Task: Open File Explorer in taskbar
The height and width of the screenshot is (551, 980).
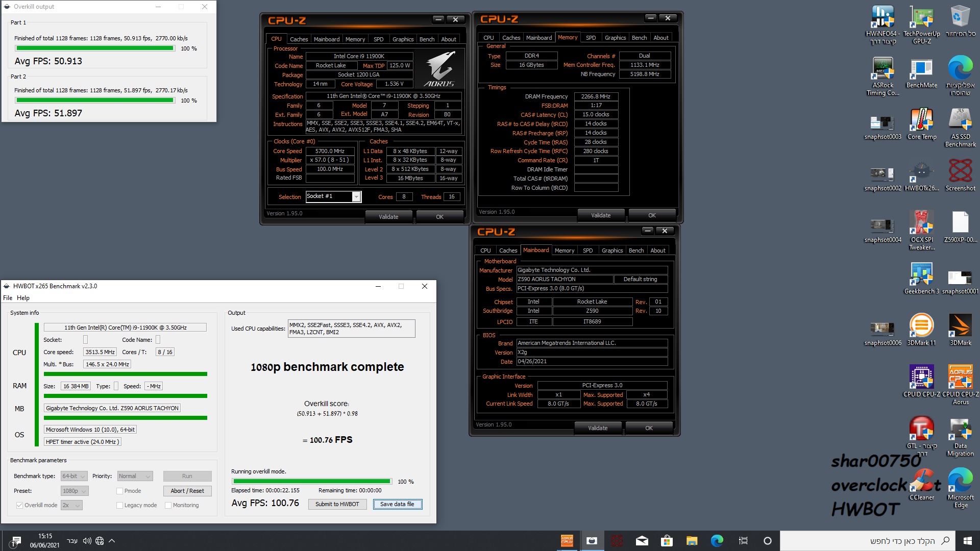Action: (692, 541)
